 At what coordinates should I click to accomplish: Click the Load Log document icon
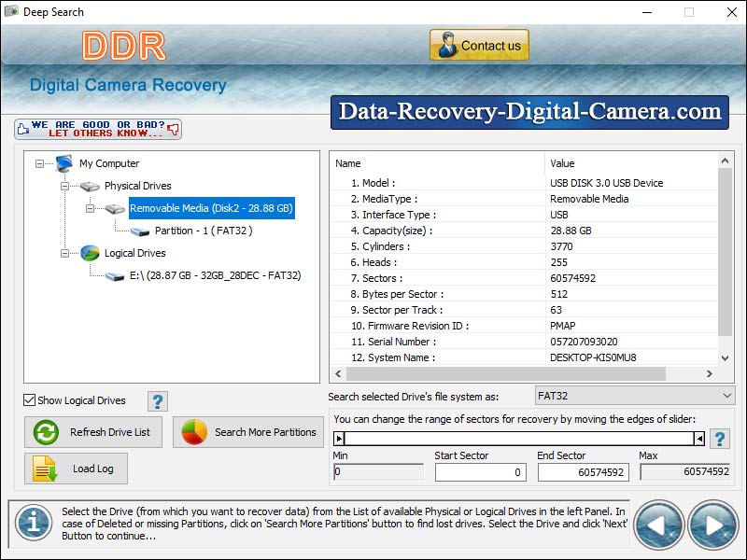(44, 469)
